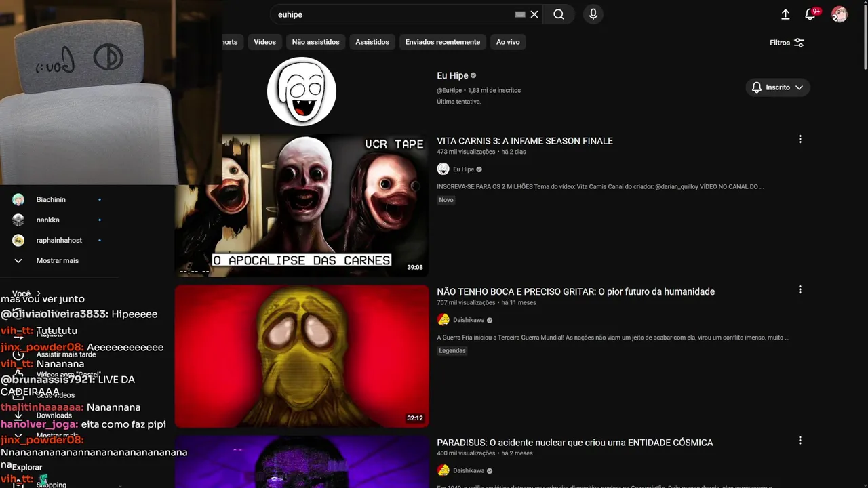Open the notifications bell
The image size is (868, 488).
810,14
